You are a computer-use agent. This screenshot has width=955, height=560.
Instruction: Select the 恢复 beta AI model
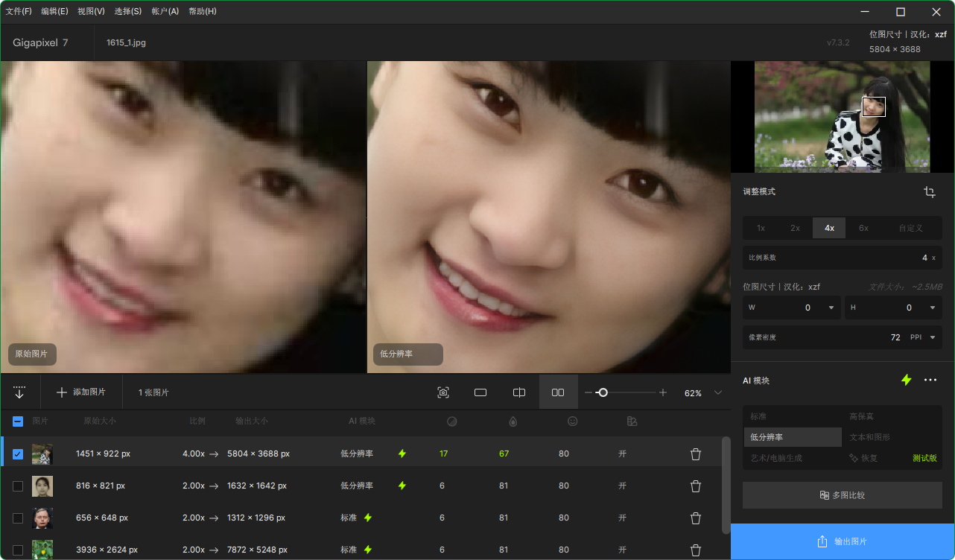(892, 458)
